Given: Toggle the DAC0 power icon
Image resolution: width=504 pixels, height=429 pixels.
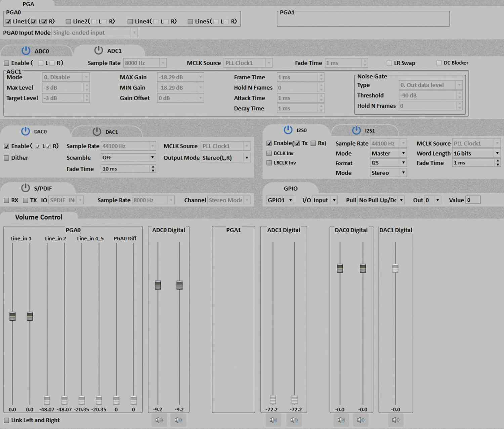Looking at the screenshot, I should pos(26,131).
